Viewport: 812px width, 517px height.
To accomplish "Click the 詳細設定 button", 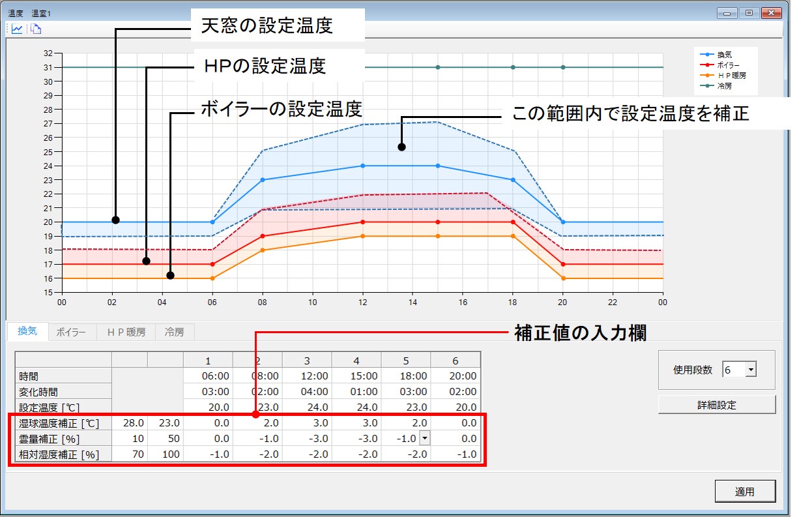I will [717, 405].
